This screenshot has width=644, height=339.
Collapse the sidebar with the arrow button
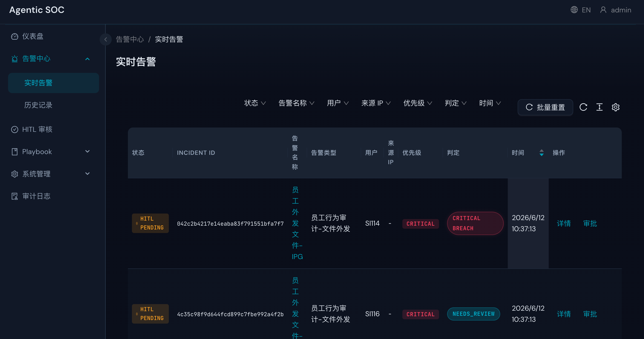pos(106,39)
